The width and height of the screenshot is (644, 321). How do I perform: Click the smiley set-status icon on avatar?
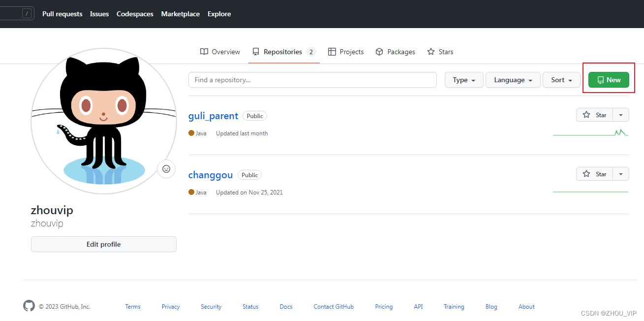[166, 169]
